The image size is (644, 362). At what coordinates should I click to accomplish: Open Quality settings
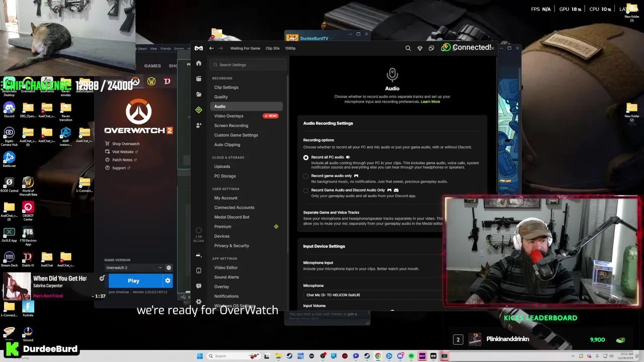pos(221,97)
